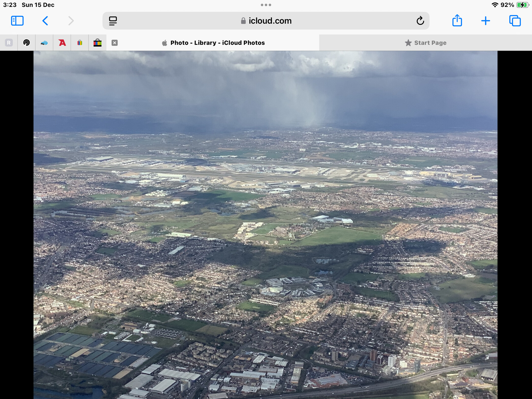
Task: Open the page menu reader icon
Action: point(113,21)
